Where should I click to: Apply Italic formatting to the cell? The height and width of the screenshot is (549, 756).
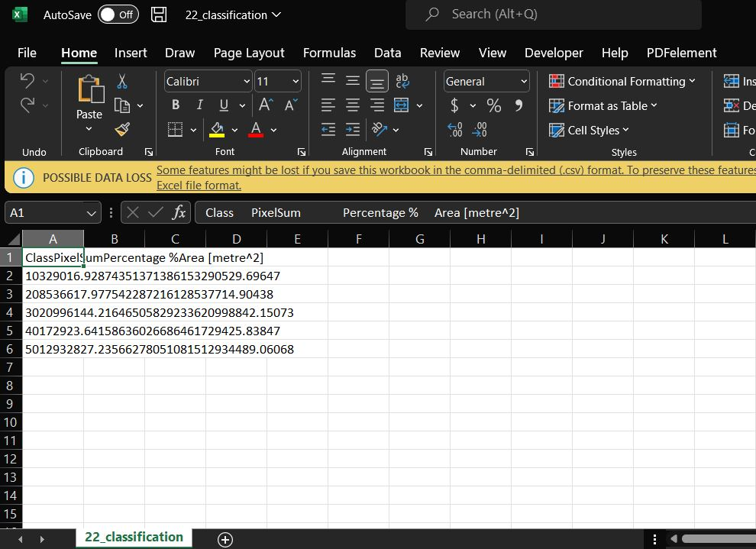[x=200, y=105]
